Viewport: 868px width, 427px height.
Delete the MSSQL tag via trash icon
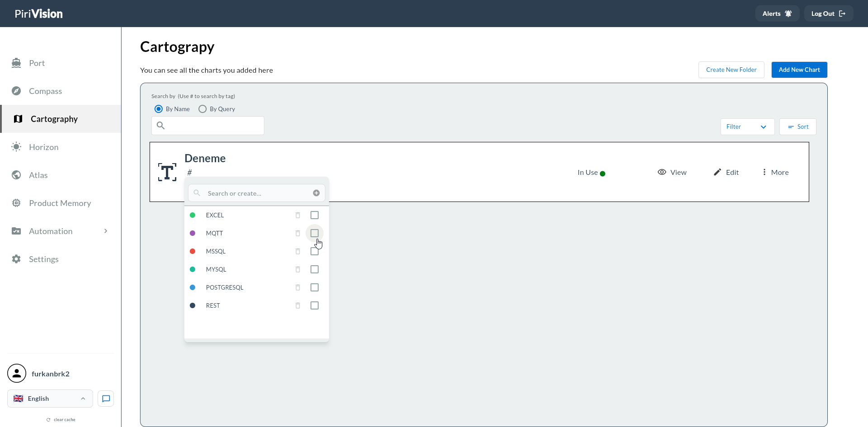pos(297,251)
